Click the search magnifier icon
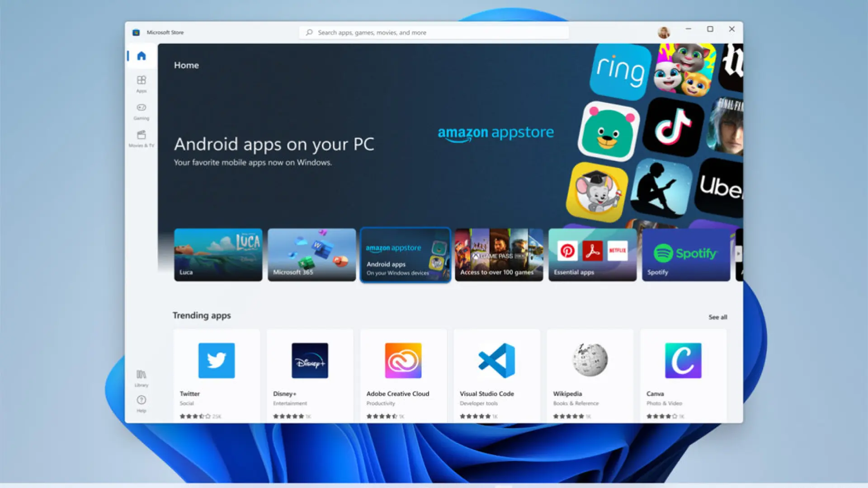The width and height of the screenshot is (868, 488). 309,33
